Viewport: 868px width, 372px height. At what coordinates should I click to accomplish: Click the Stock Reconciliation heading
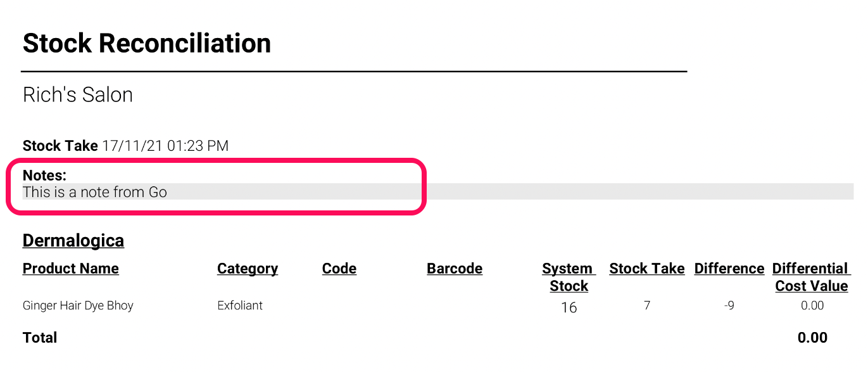tap(147, 44)
